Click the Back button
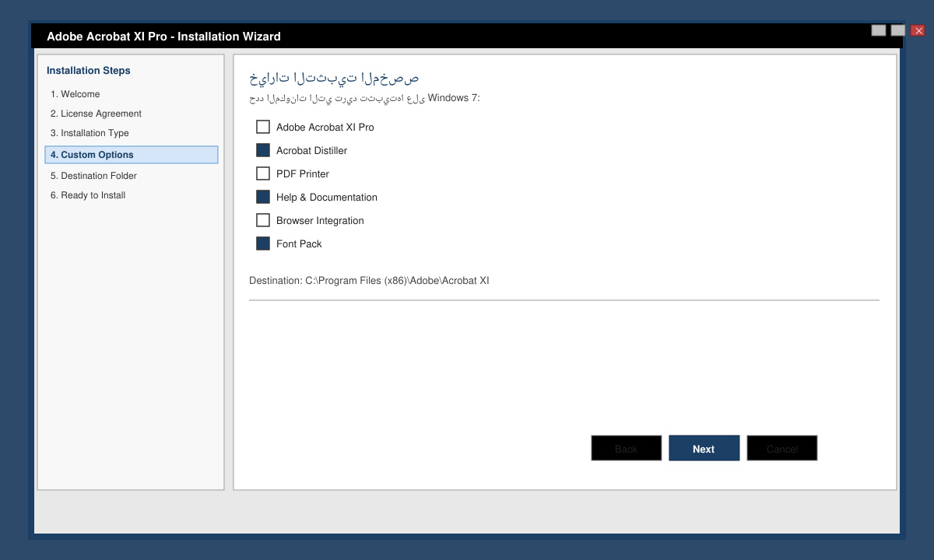This screenshot has width=934, height=560. [x=627, y=448]
